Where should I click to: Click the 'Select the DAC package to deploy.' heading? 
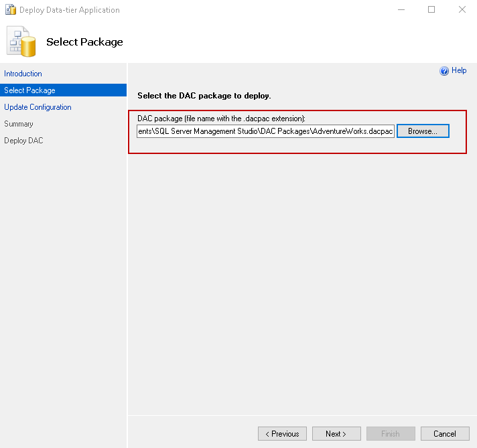[x=204, y=96]
